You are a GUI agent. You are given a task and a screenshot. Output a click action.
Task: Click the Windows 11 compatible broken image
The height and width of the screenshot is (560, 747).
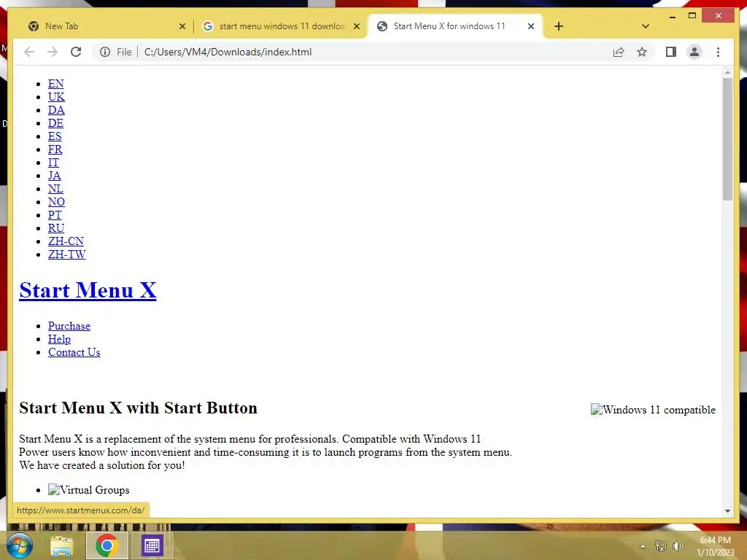[653, 410]
